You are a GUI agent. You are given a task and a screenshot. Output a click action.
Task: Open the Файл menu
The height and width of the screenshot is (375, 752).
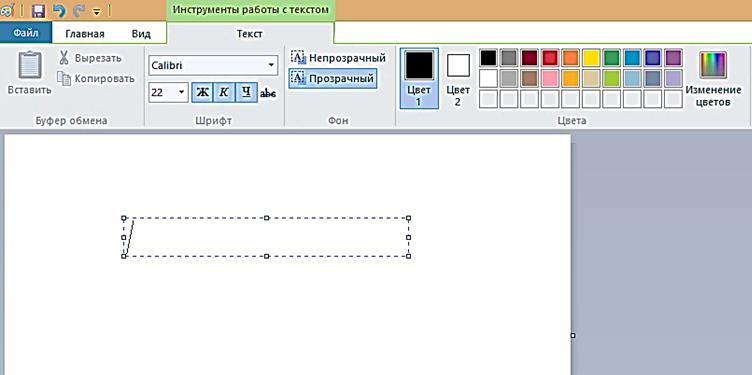(x=26, y=34)
